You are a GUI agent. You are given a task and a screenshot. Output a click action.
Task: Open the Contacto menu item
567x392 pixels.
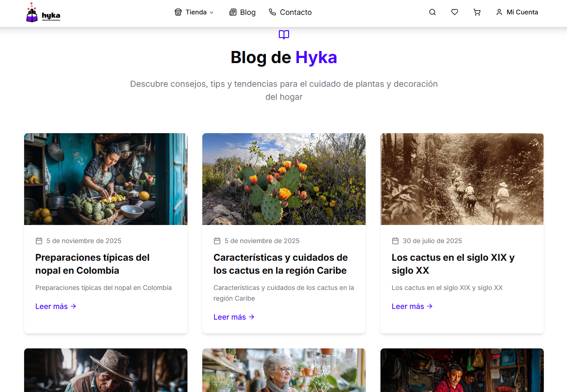290,12
